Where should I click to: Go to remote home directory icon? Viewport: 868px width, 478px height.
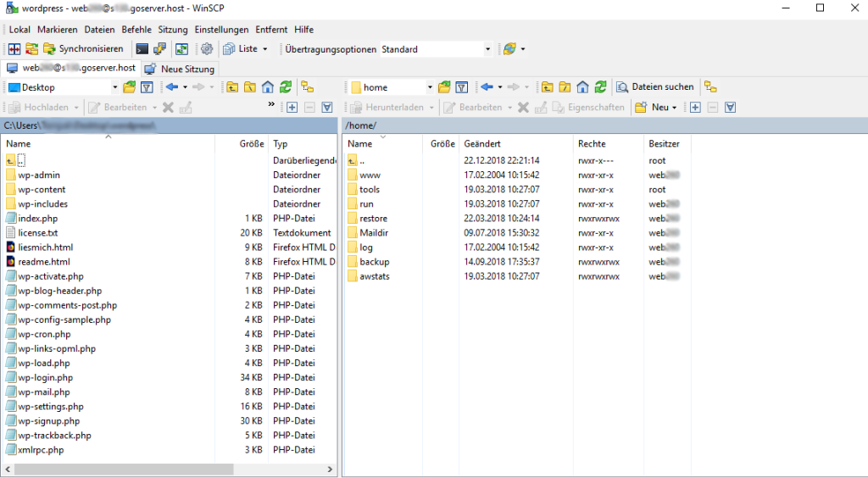click(582, 87)
